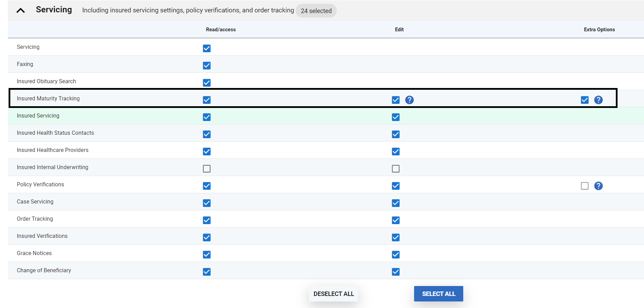Open help icon for Insured Maturity Tracking Extra Options

pos(598,100)
